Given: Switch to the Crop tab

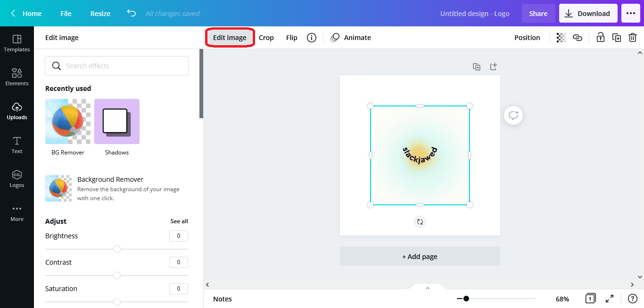Looking at the screenshot, I should (266, 37).
